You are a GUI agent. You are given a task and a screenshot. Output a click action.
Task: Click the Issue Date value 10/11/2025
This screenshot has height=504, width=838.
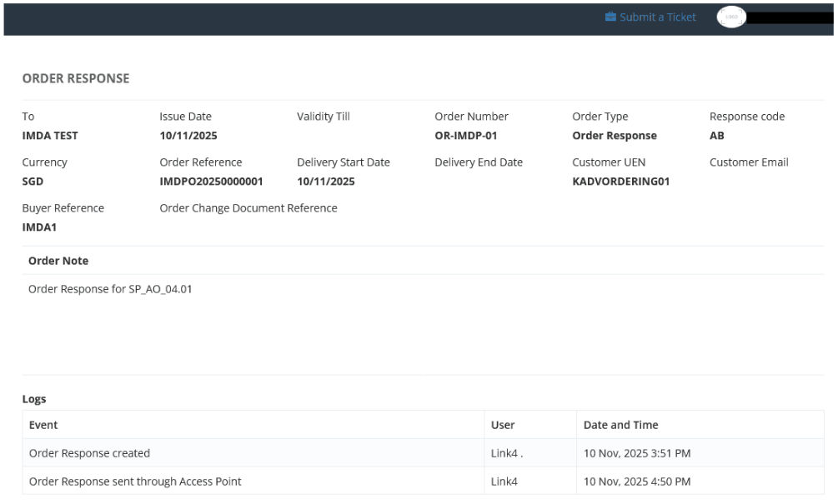[x=188, y=135]
